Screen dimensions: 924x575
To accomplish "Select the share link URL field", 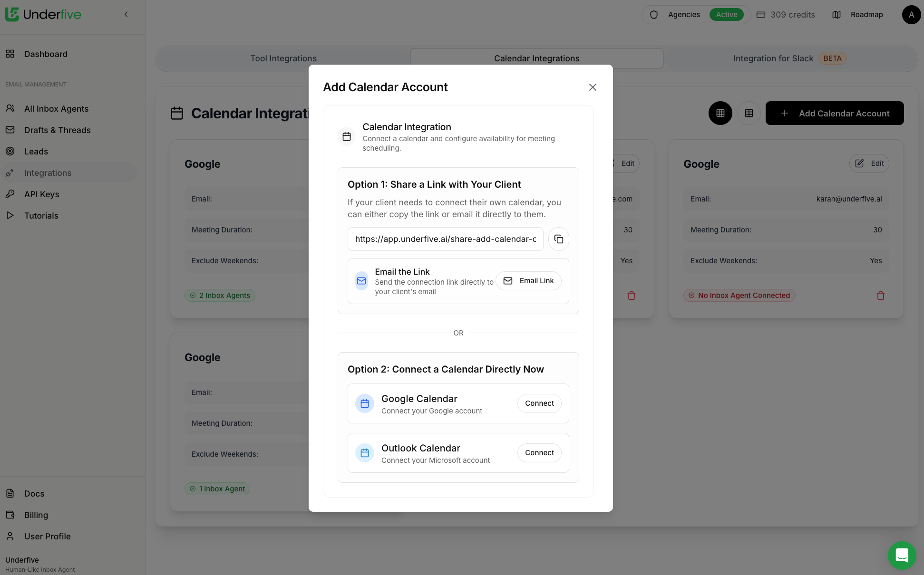I will tap(445, 239).
